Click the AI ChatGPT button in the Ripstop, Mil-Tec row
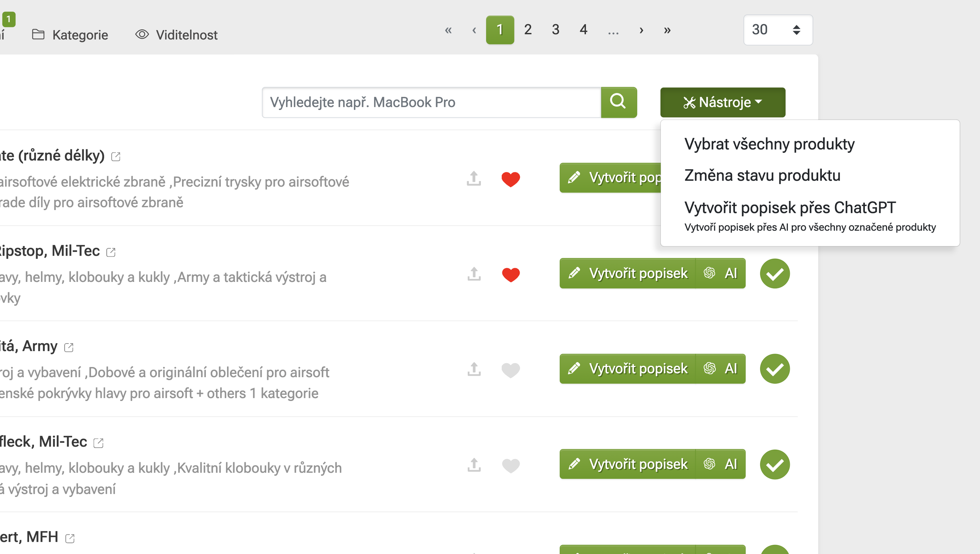The height and width of the screenshot is (554, 980). click(x=721, y=273)
